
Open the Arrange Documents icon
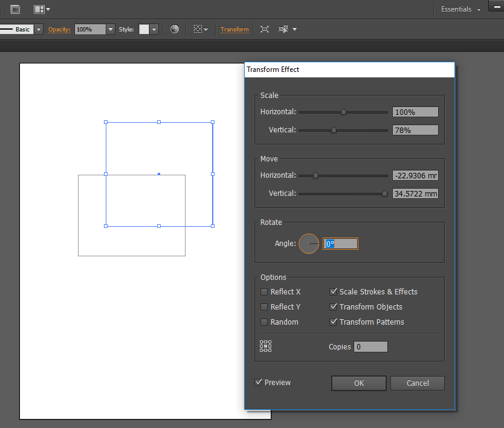[39, 9]
